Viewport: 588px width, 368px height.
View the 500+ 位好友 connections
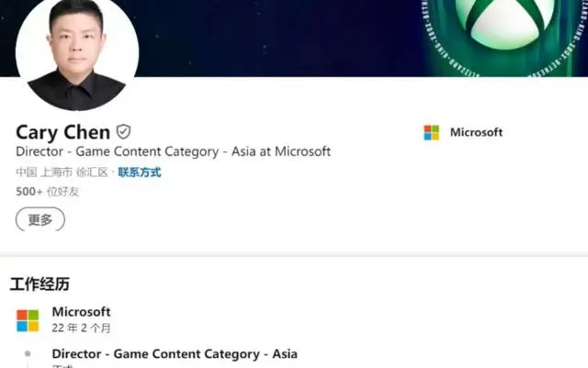47,192
